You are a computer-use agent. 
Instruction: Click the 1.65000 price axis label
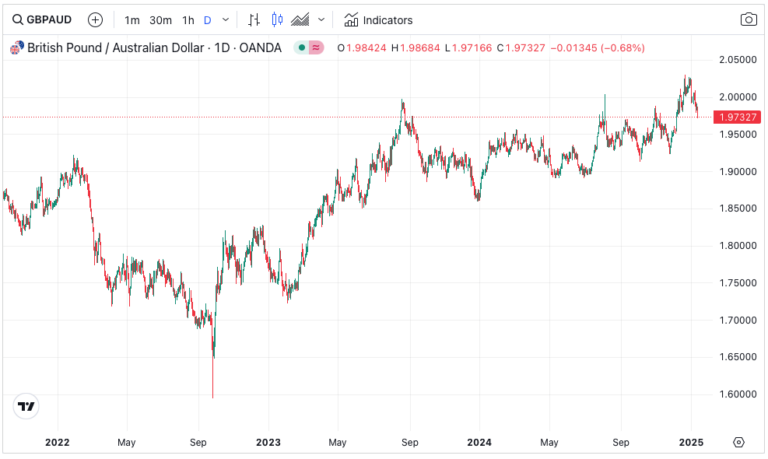738,357
